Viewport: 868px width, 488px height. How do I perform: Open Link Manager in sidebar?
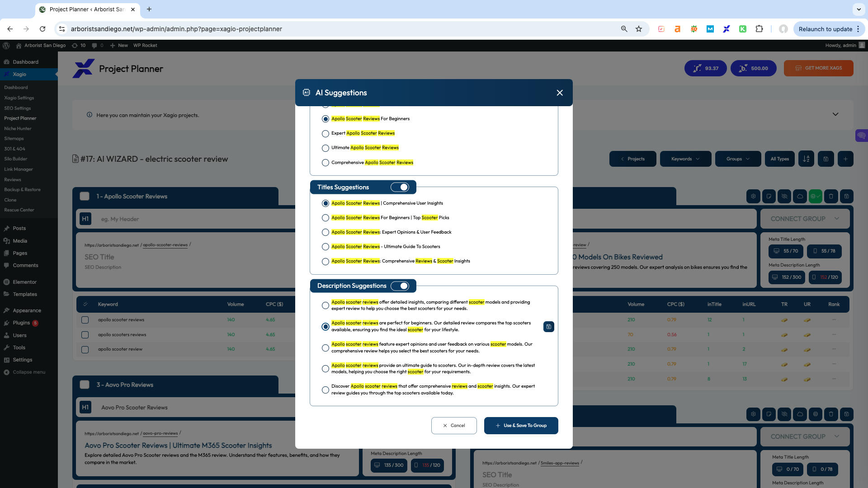(19, 169)
